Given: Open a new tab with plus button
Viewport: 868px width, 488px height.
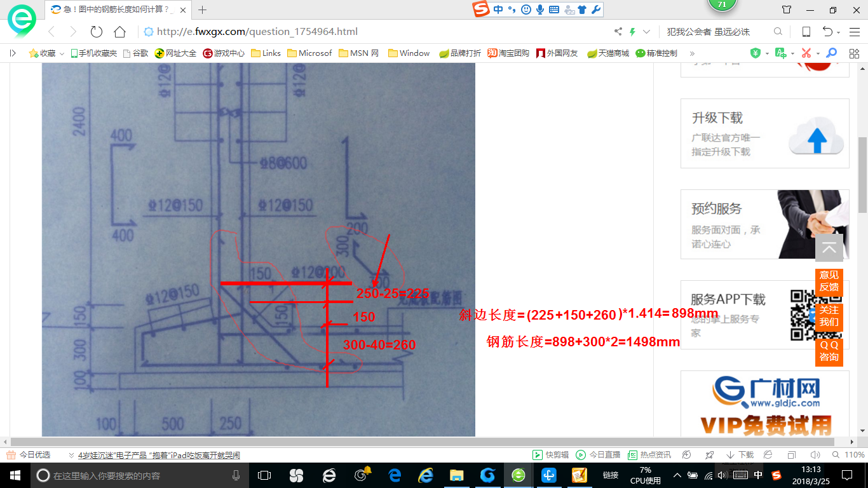Looking at the screenshot, I should coord(203,10).
